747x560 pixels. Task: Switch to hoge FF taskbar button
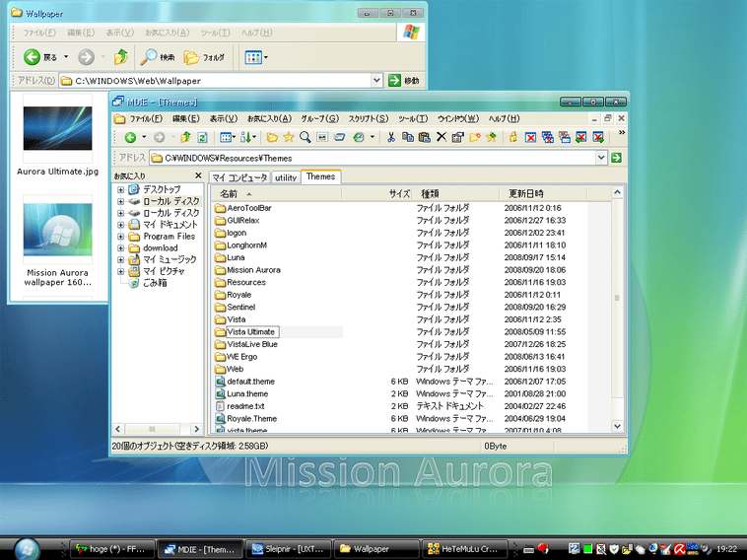tap(112, 549)
